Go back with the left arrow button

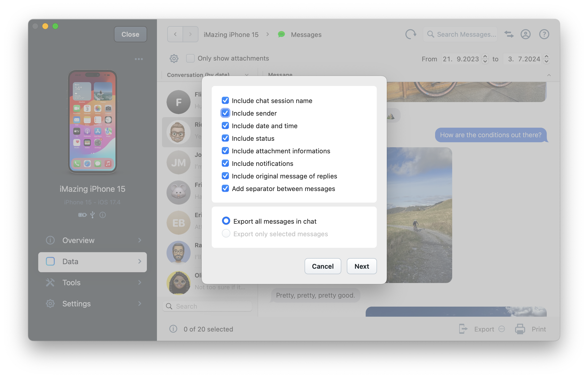175,34
